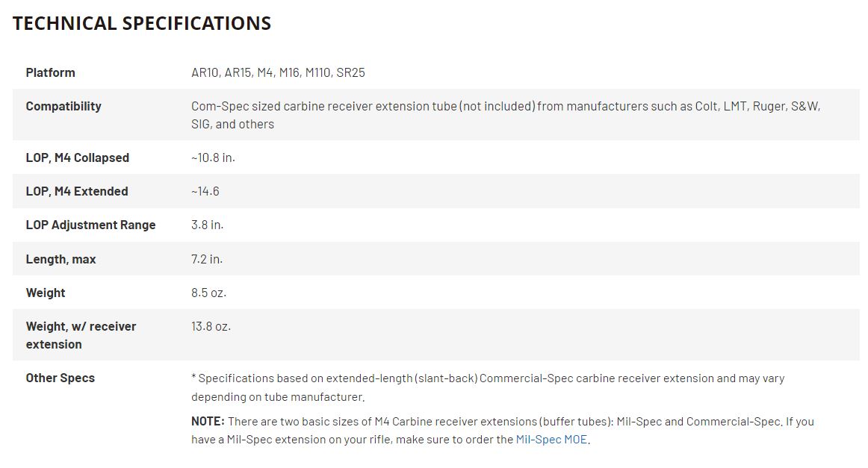Click the 13.8 oz. value
868x468 pixels.
(211, 326)
